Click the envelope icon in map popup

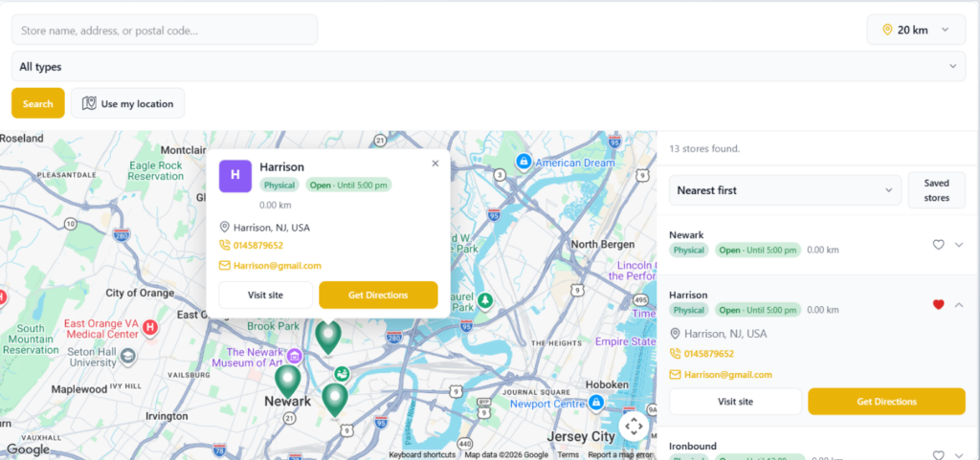click(224, 265)
